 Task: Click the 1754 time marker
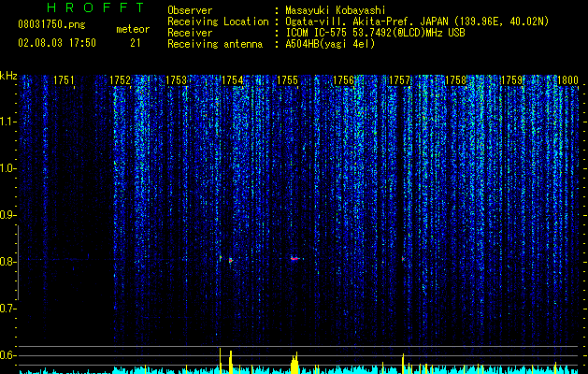(x=232, y=80)
